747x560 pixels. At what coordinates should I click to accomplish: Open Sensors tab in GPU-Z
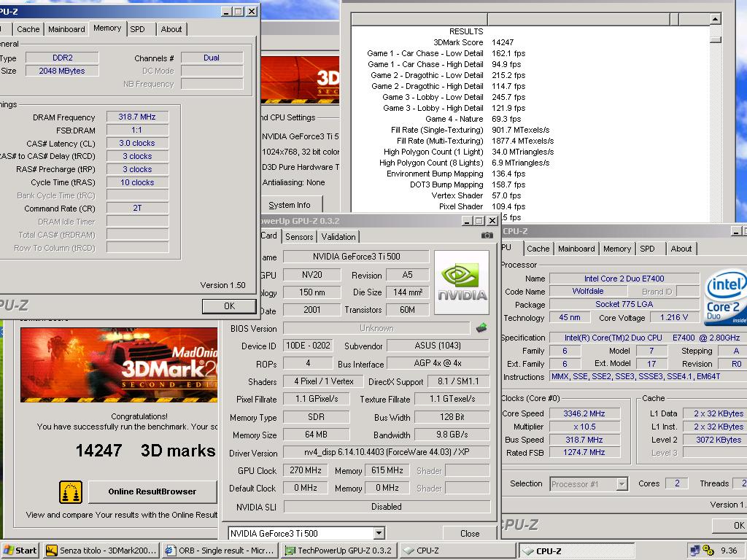pos(299,237)
